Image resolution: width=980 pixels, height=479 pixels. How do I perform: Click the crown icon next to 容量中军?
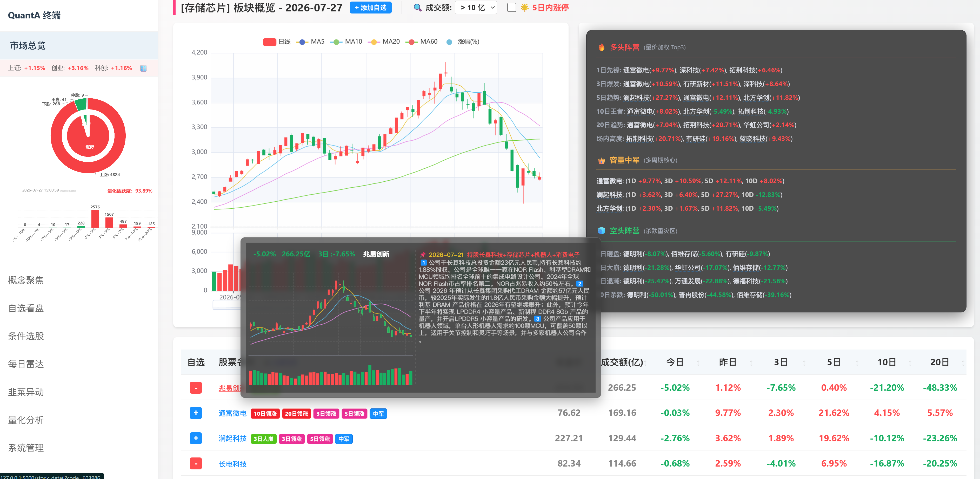click(x=602, y=160)
